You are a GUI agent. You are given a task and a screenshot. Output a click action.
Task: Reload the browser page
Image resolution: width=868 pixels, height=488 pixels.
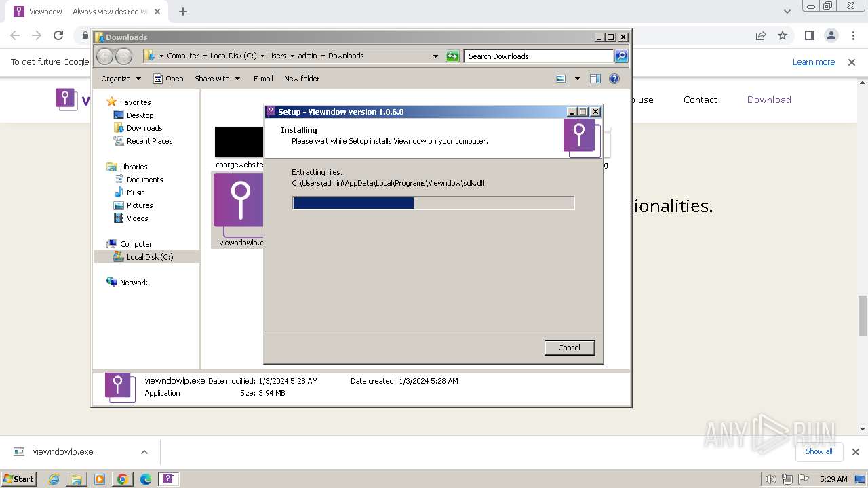58,35
